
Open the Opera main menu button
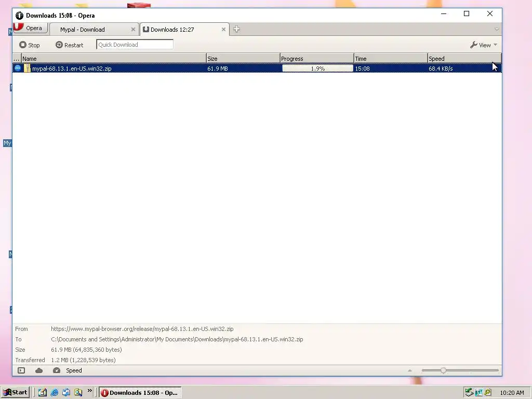click(30, 28)
